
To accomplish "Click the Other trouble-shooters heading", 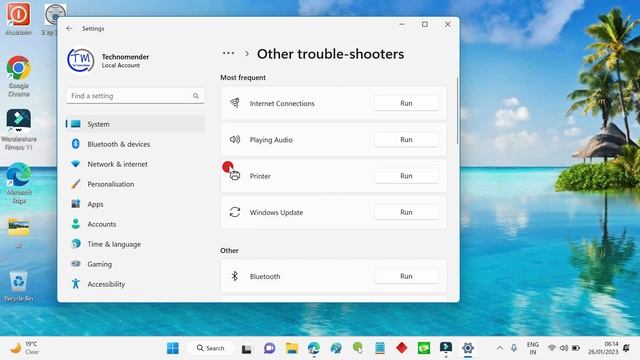I will pos(331,54).
